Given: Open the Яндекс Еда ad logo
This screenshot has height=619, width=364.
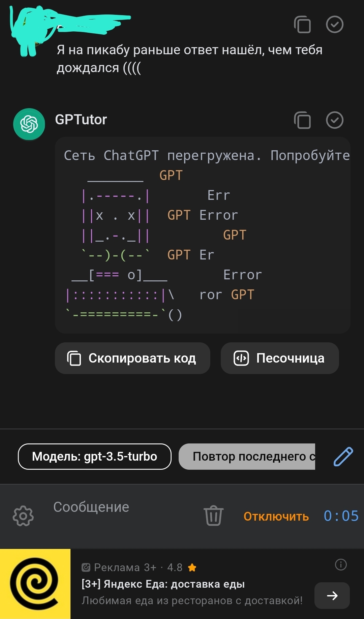Looking at the screenshot, I should (35, 584).
